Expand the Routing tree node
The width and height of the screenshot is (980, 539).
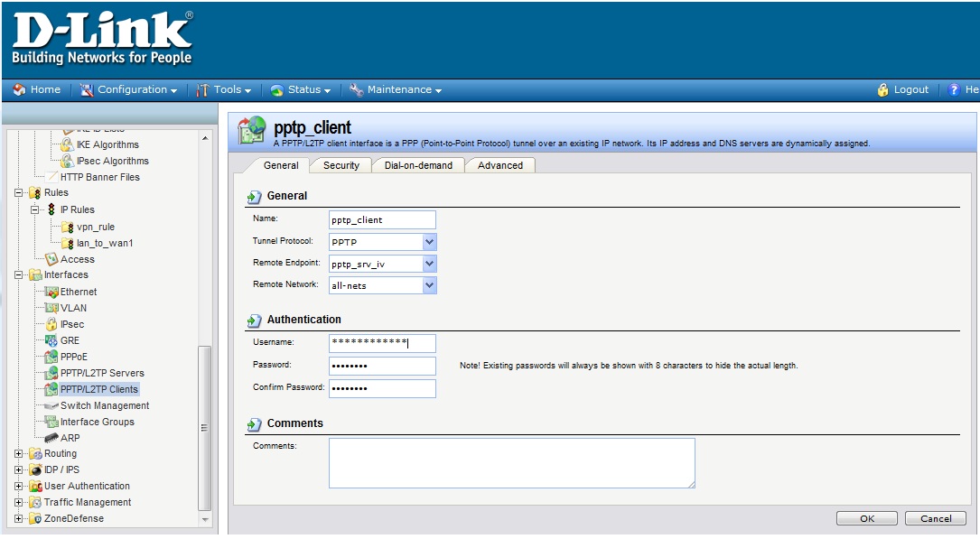[x=18, y=454]
